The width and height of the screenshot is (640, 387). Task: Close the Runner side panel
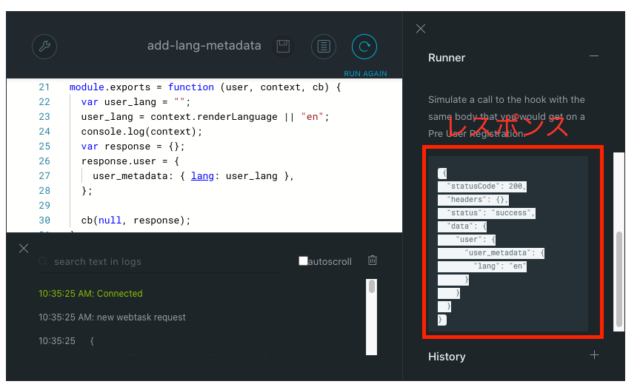pyautogui.click(x=420, y=29)
